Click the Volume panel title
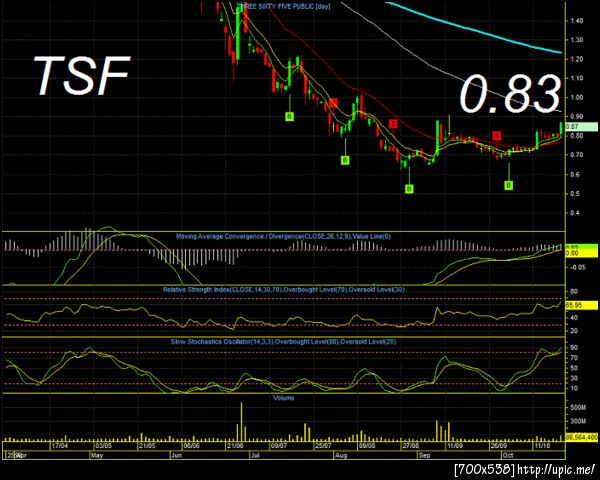 pos(284,398)
